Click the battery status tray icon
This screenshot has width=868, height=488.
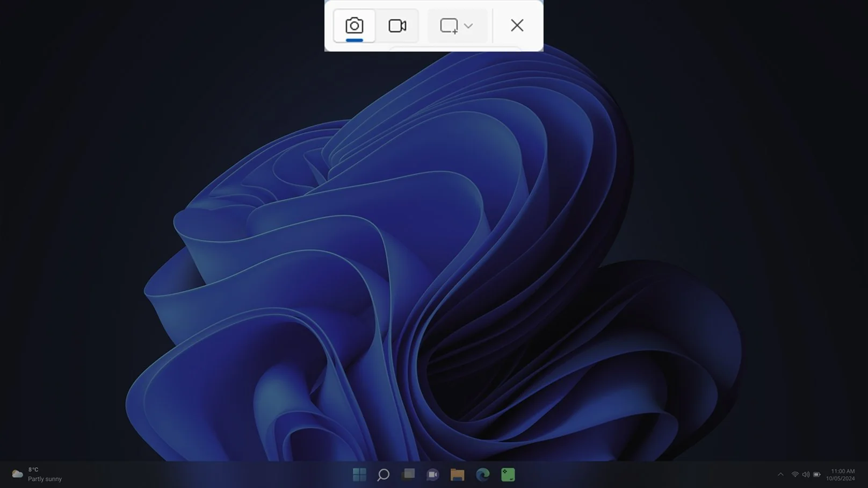tap(816, 475)
